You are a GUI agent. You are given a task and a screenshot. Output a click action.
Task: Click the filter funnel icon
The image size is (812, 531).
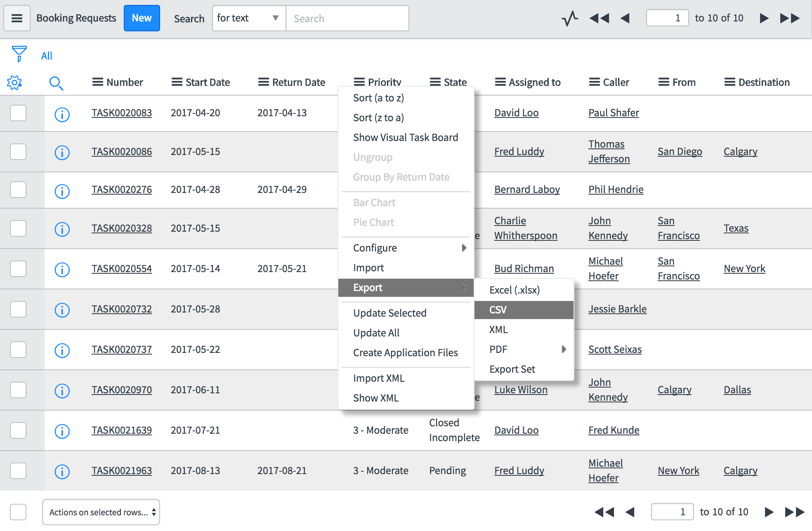coord(19,54)
